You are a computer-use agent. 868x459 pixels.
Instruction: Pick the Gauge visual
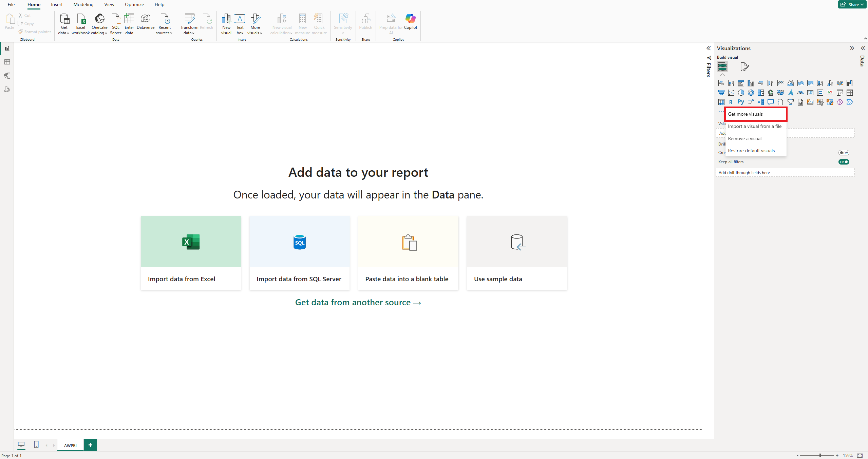pyautogui.click(x=800, y=93)
